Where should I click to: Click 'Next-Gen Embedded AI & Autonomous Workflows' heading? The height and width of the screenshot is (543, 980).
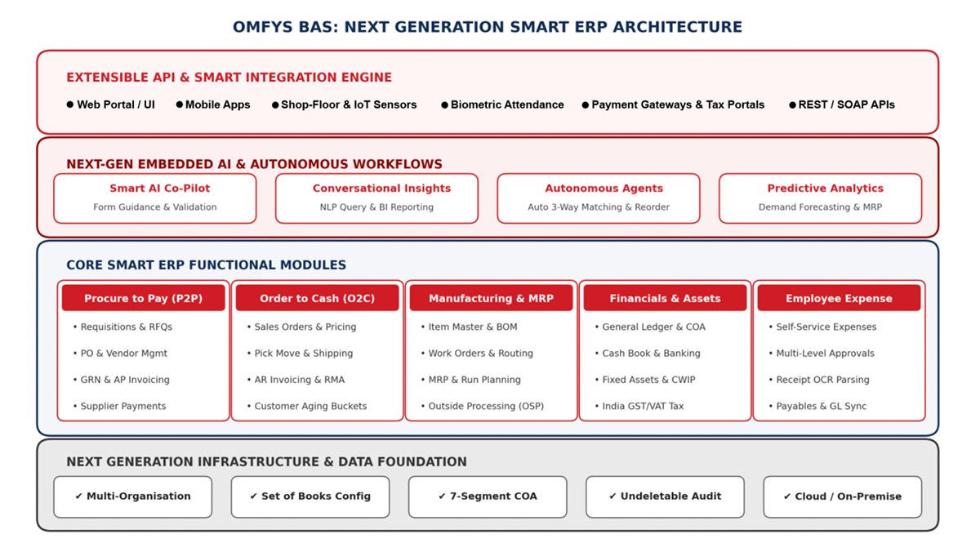(254, 164)
